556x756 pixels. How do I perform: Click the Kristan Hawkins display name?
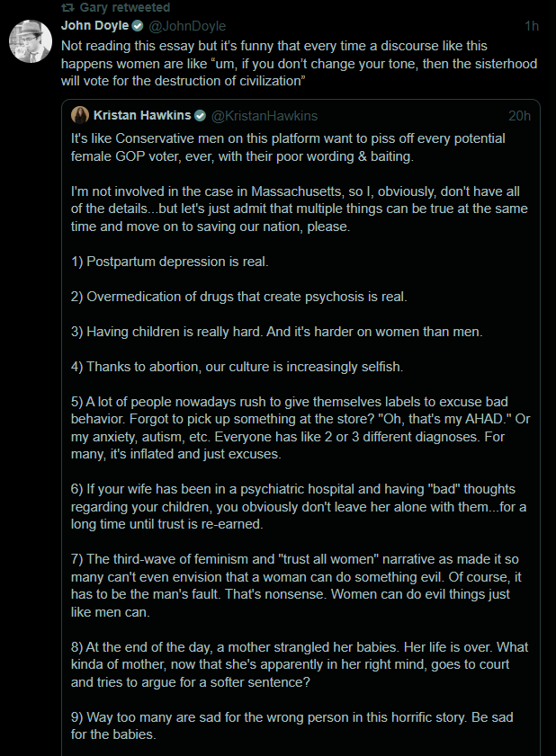point(142,115)
